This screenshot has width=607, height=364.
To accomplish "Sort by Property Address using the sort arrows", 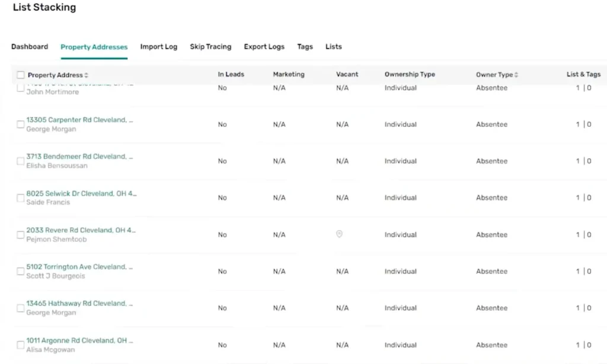I will pos(87,75).
